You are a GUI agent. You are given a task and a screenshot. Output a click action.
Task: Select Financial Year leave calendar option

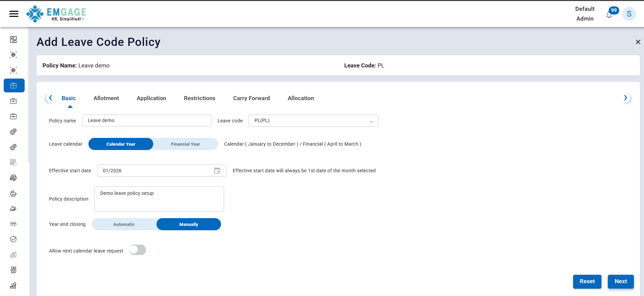(185, 144)
